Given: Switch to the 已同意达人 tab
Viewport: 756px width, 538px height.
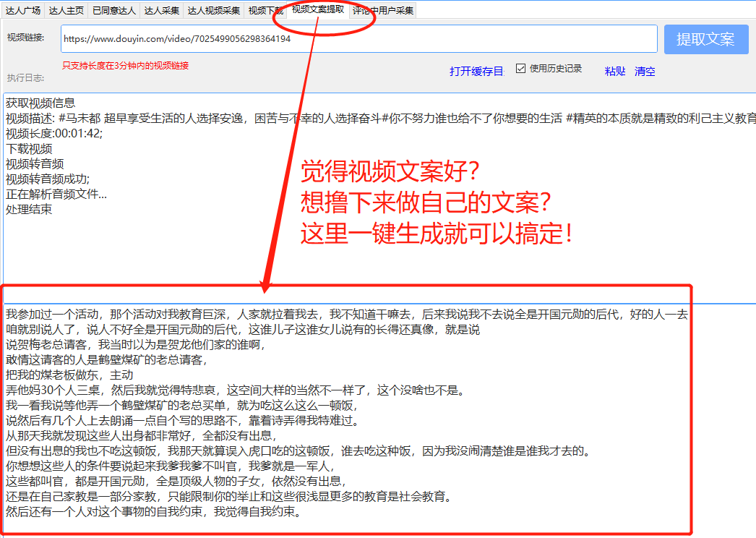Looking at the screenshot, I should point(113,10).
